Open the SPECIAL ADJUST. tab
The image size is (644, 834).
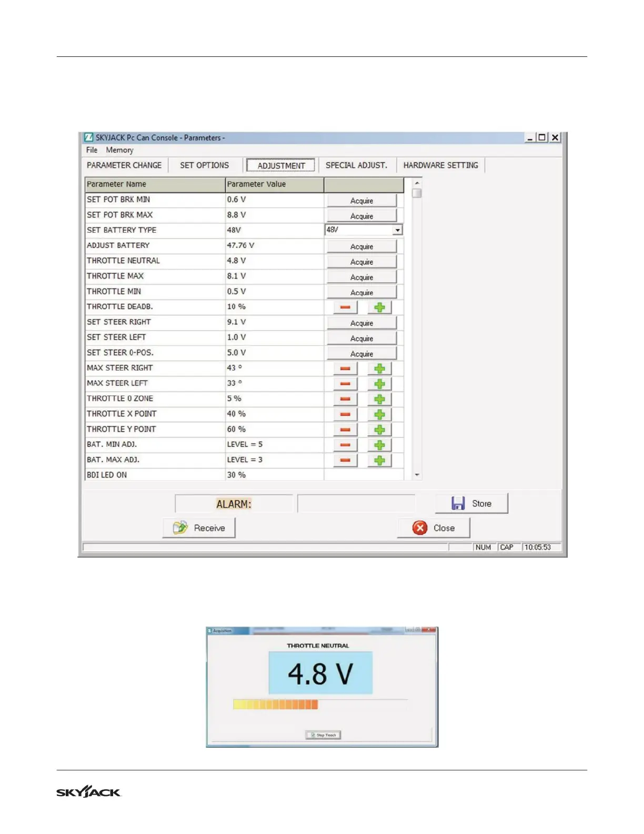(356, 165)
